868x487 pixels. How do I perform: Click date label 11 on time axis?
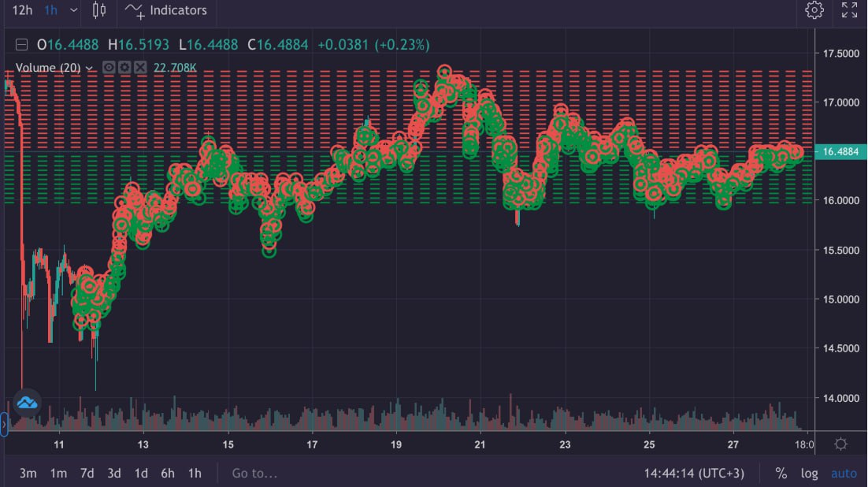click(x=58, y=444)
